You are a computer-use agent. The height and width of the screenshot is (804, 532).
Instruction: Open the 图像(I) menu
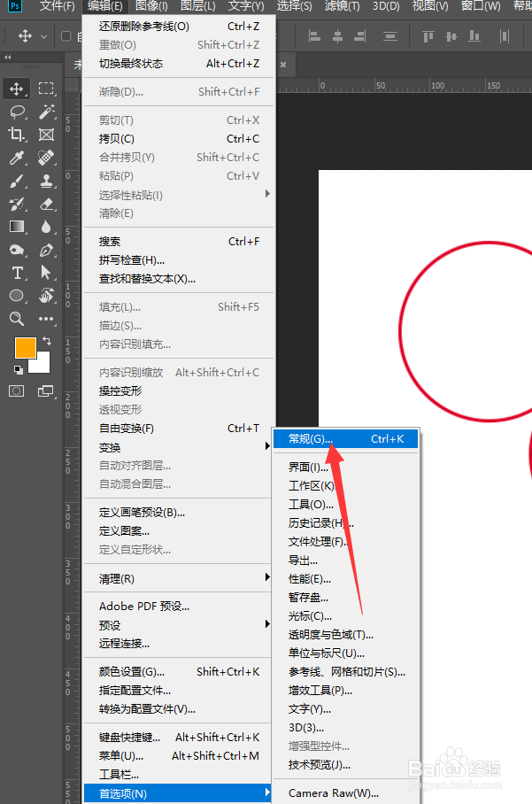pos(151,6)
